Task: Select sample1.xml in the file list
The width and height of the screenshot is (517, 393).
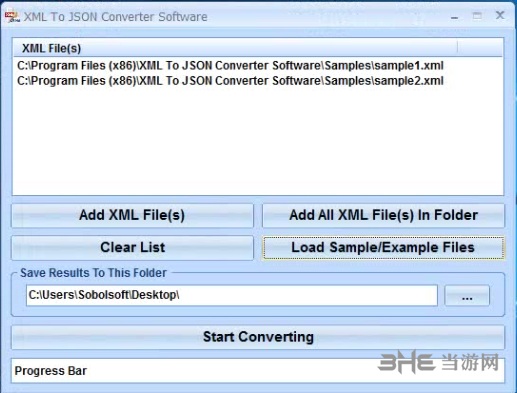Action: click(230, 66)
